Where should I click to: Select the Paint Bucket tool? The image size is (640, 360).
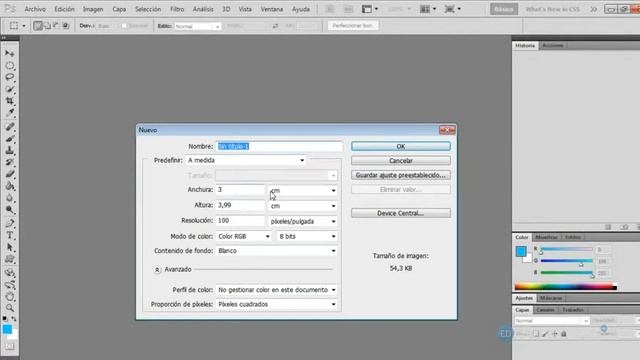coord(10,186)
